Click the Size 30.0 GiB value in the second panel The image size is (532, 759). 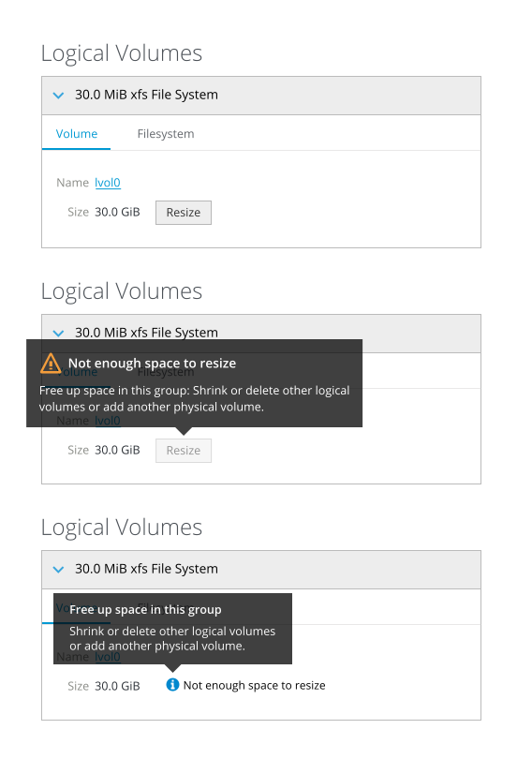[x=117, y=450]
